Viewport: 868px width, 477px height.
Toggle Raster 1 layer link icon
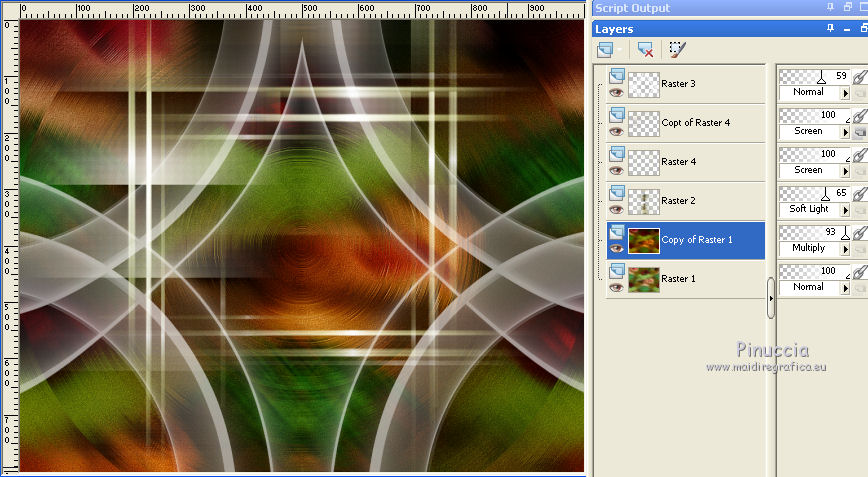click(860, 271)
